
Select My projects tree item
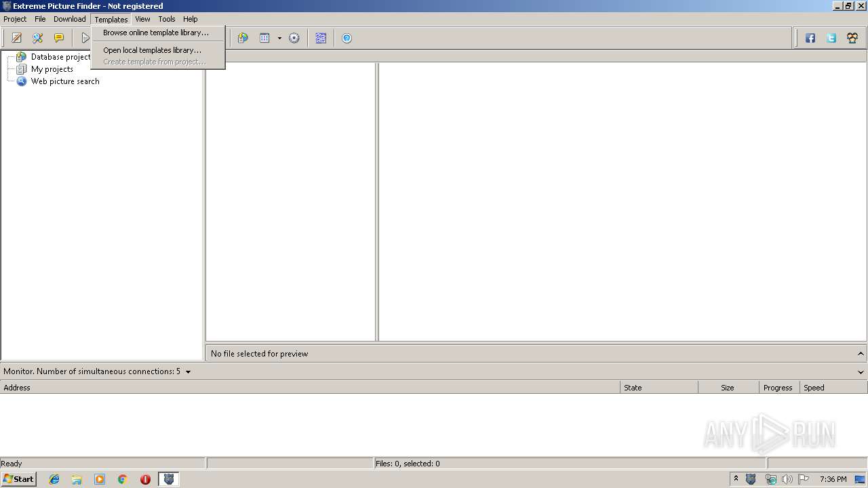pos(52,69)
